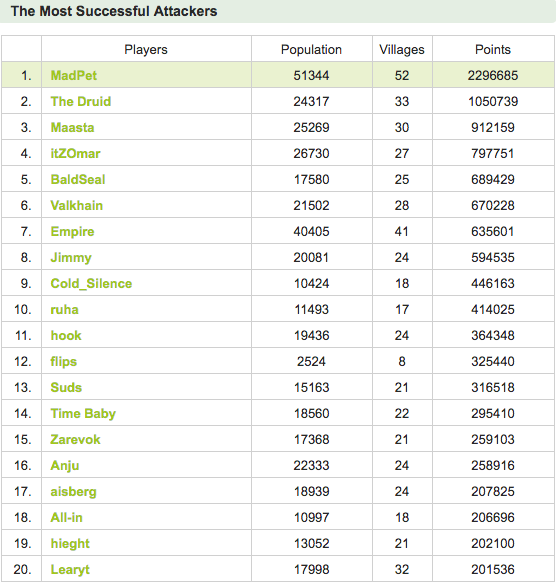Open aisberg player profile
Image resolution: width=556 pixels, height=584 pixels.
(x=73, y=492)
